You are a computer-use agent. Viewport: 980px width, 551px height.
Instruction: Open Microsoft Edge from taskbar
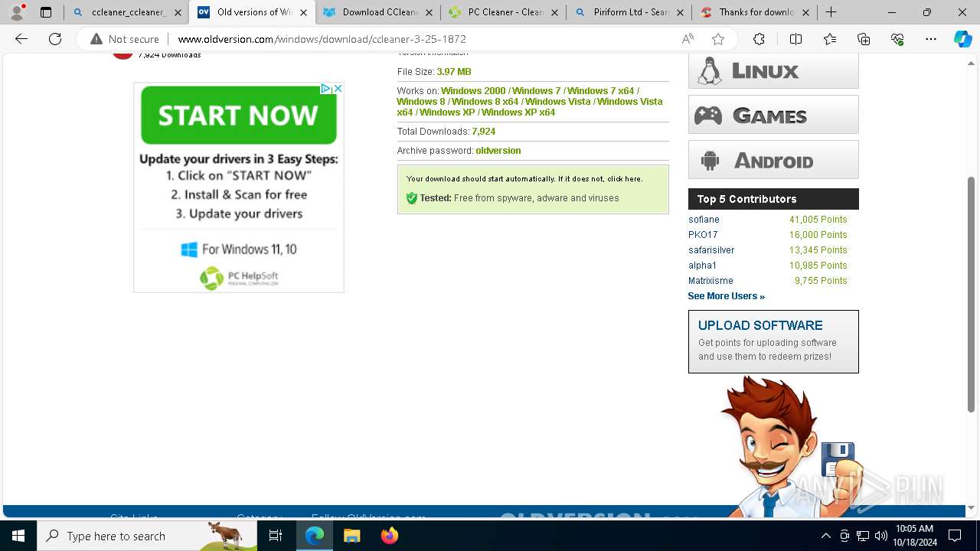(x=315, y=536)
